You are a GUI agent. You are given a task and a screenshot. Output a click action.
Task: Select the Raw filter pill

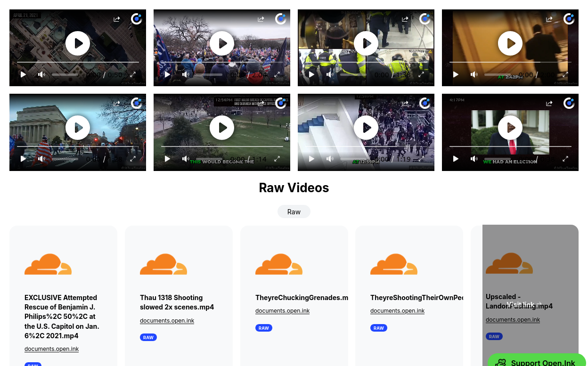[294, 211]
